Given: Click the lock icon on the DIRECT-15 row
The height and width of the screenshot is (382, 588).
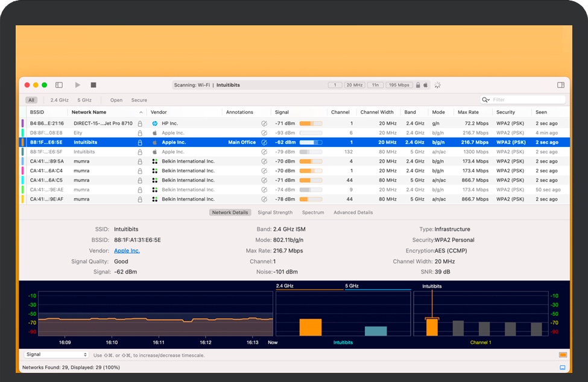Looking at the screenshot, I should pyautogui.click(x=140, y=124).
